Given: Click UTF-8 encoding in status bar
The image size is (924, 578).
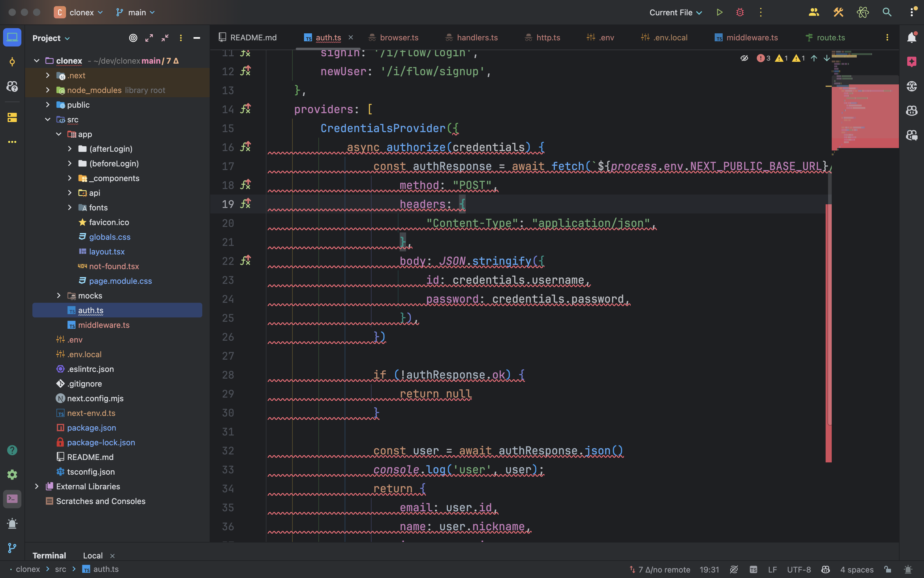Looking at the screenshot, I should [x=799, y=569].
